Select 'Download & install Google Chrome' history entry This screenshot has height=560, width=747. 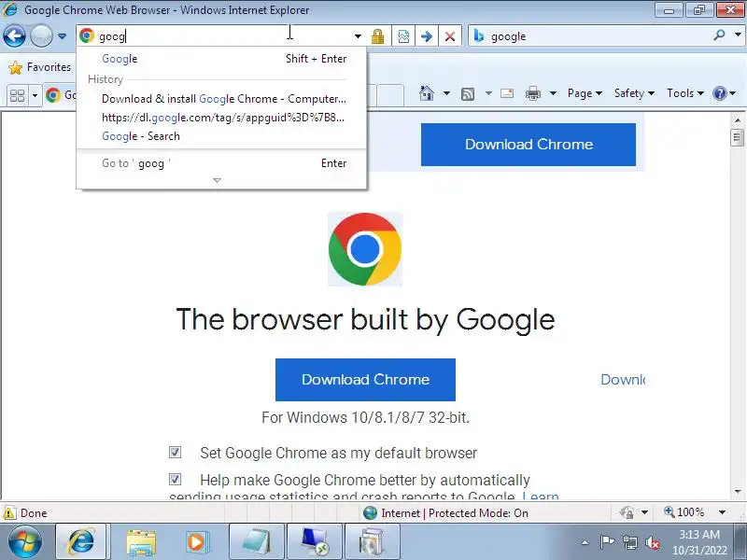click(221, 99)
